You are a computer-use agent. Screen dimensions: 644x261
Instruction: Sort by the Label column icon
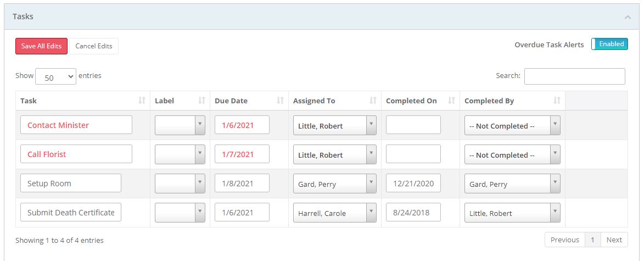click(201, 101)
